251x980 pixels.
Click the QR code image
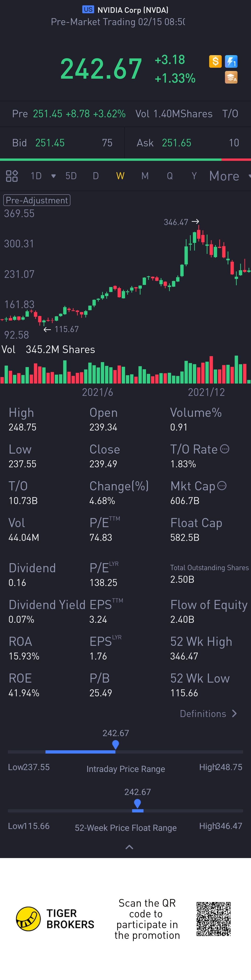pyautogui.click(x=213, y=919)
